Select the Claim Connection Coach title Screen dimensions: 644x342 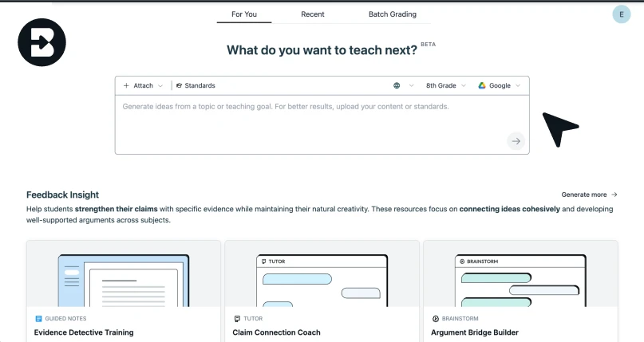276,332
